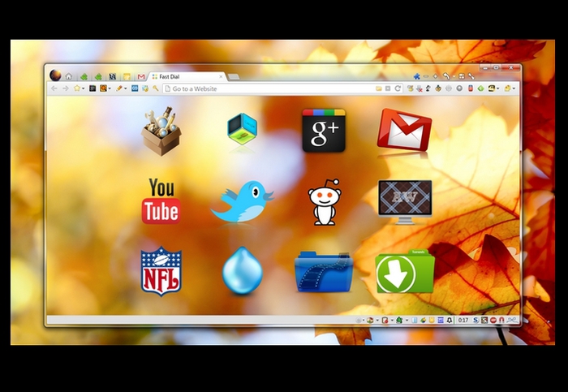Open the pinned Gmail tab
Screen dimensions: 568x392
141,76
